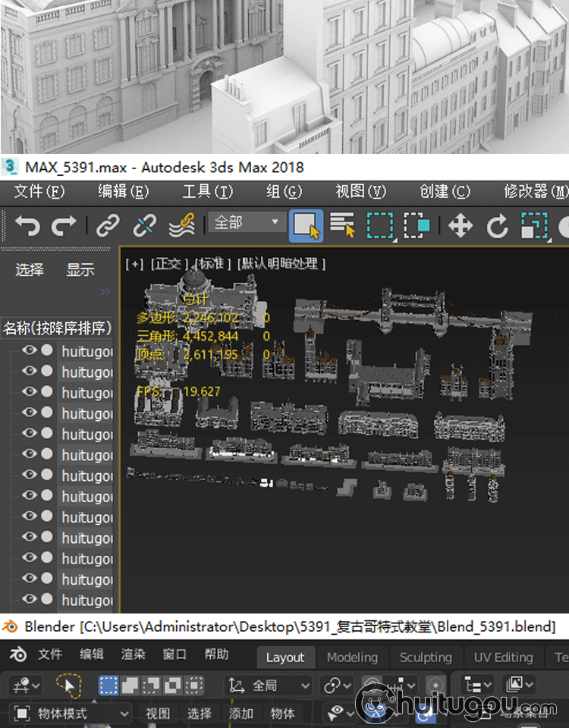Image resolution: width=569 pixels, height=728 pixels.
Task: Activate the Select and Scale tool
Action: tap(535, 226)
